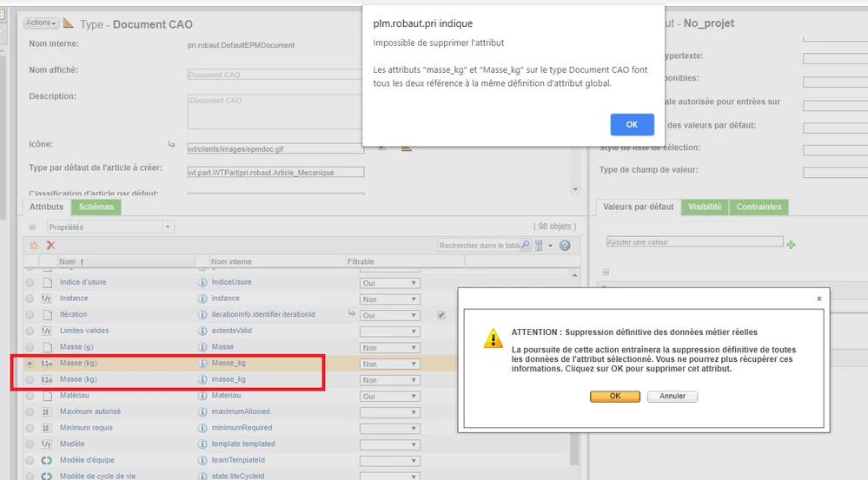Open the Modèle d'équipe attribute link
Image resolution: width=868 pixels, height=480 pixels.
[87, 460]
